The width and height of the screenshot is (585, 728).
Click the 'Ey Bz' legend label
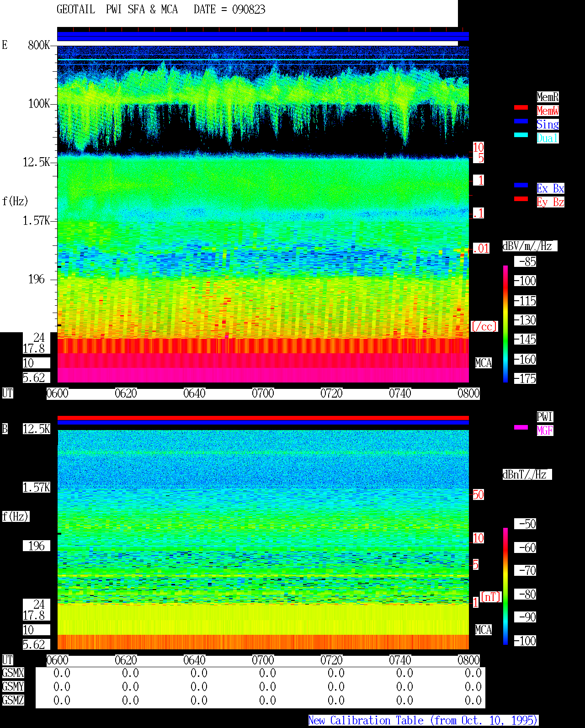(550, 202)
